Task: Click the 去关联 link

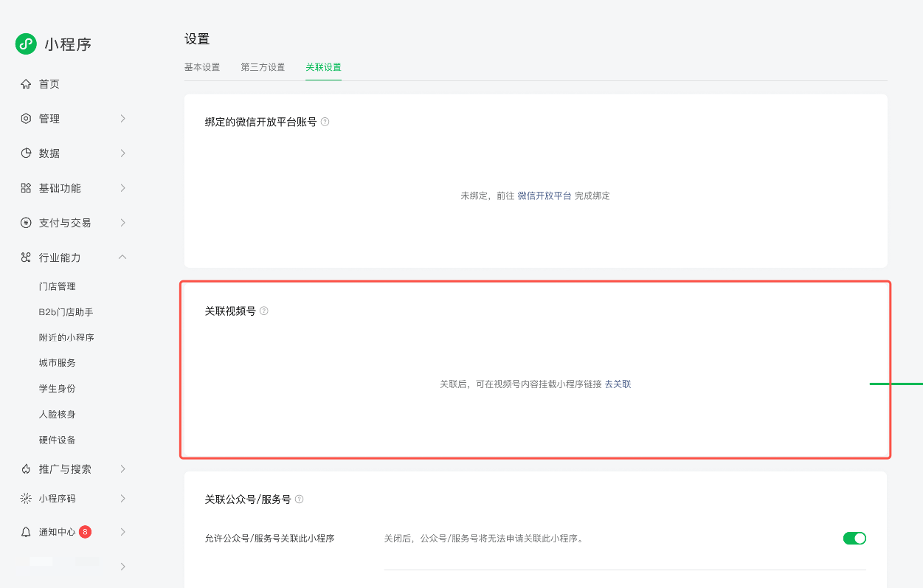Action: pos(618,384)
